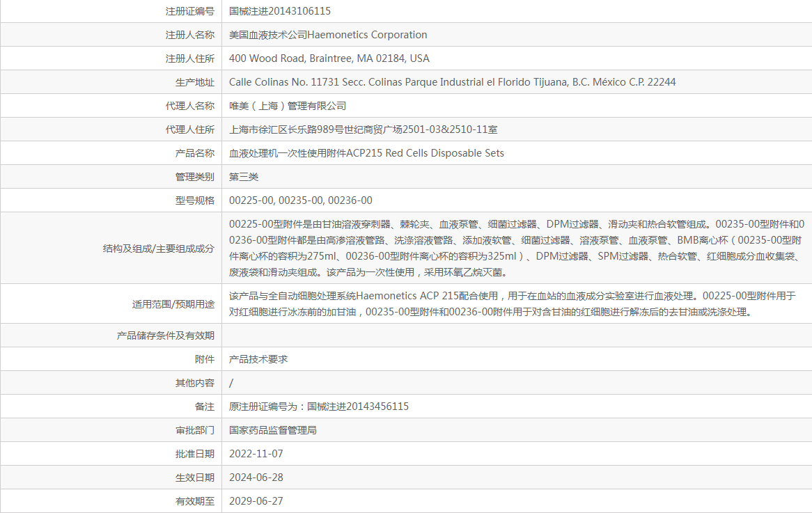Open the 产品技术要求 attachment
This screenshot has width=812, height=513.
pos(258,359)
